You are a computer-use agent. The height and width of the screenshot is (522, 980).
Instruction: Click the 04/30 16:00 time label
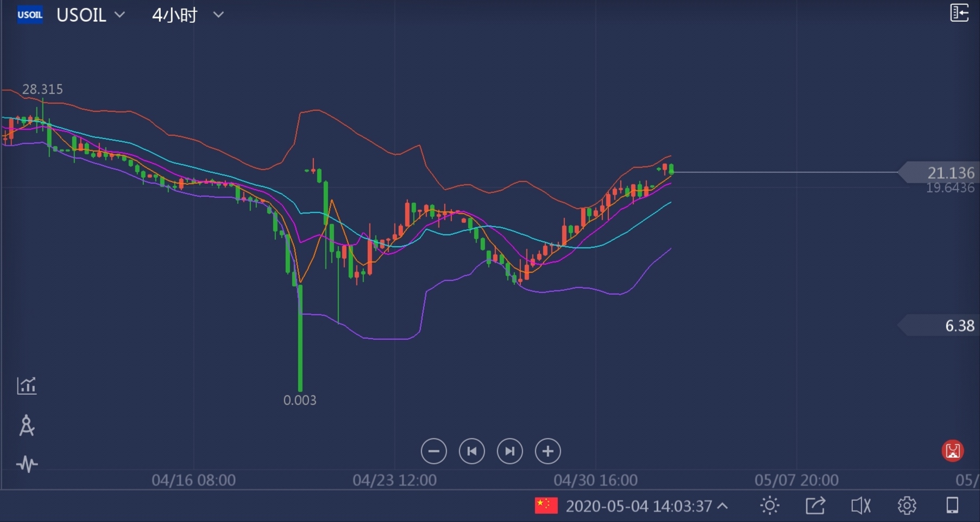pyautogui.click(x=595, y=480)
